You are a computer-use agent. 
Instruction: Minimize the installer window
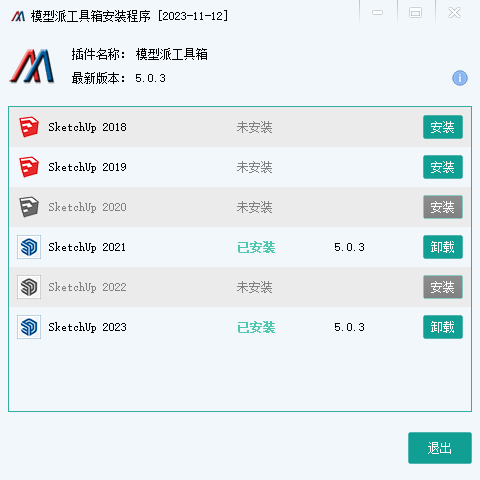pos(377,13)
